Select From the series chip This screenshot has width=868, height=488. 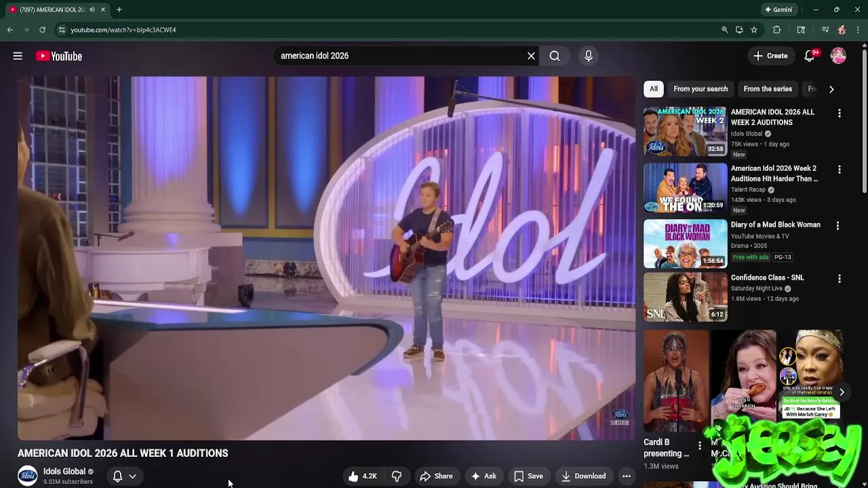click(x=768, y=89)
